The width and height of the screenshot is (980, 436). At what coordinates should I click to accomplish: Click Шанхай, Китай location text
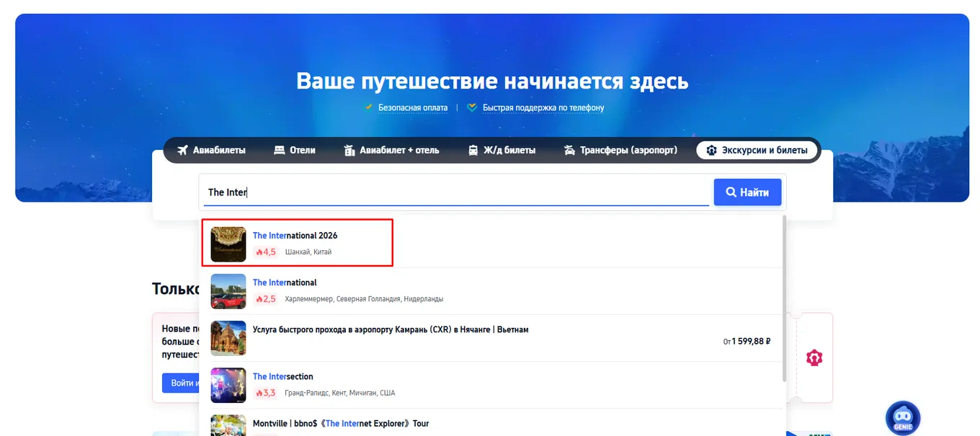click(x=308, y=252)
